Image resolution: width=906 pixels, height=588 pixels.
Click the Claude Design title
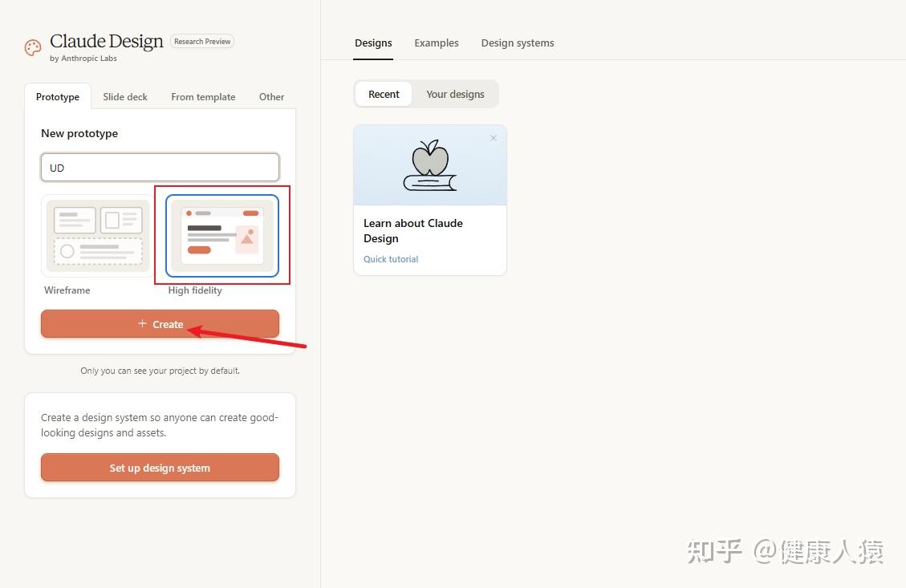click(x=107, y=42)
